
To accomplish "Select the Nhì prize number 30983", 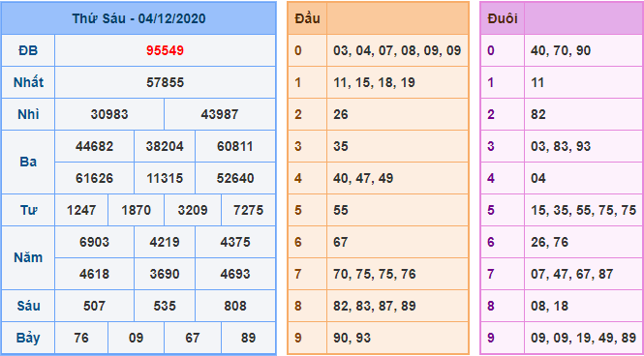I will pos(109,114).
